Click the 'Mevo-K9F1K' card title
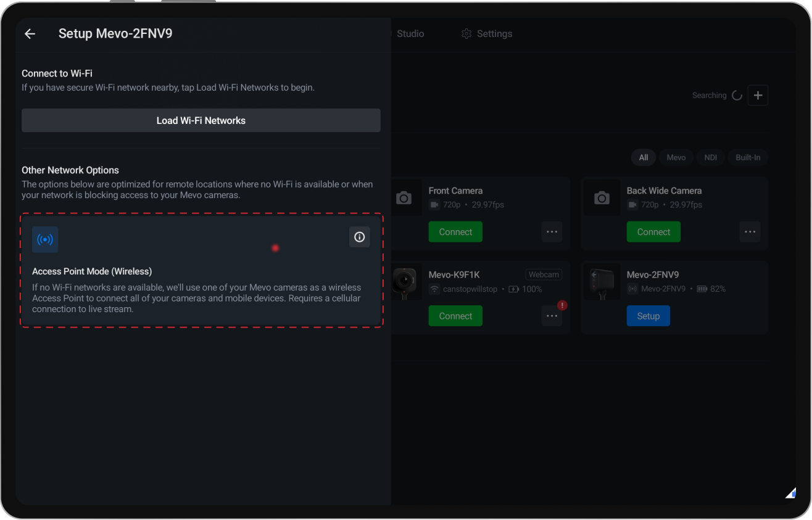The width and height of the screenshot is (812, 520). pyautogui.click(x=454, y=274)
